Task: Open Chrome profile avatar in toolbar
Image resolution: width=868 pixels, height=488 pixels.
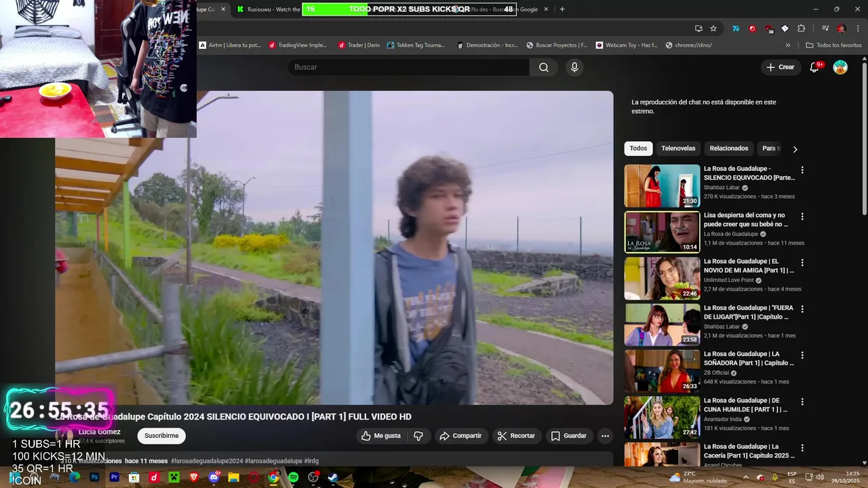Action: pyautogui.click(x=842, y=28)
